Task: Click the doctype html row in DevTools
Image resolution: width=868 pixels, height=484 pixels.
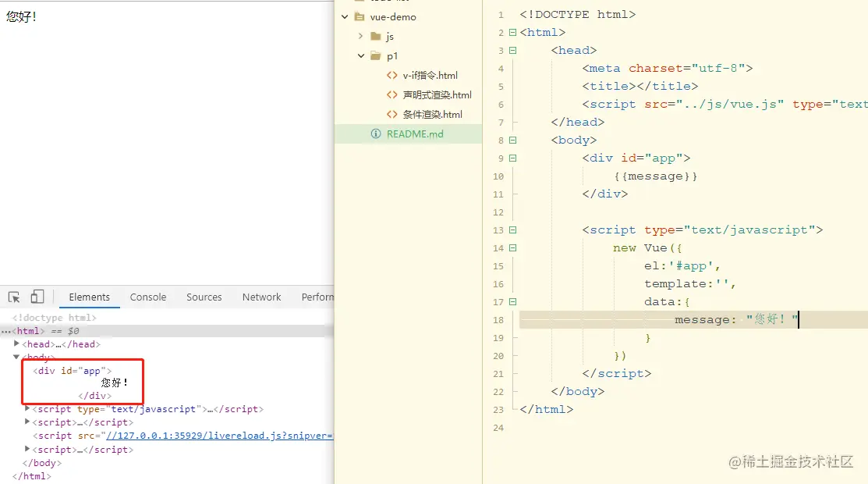Action: [x=55, y=318]
